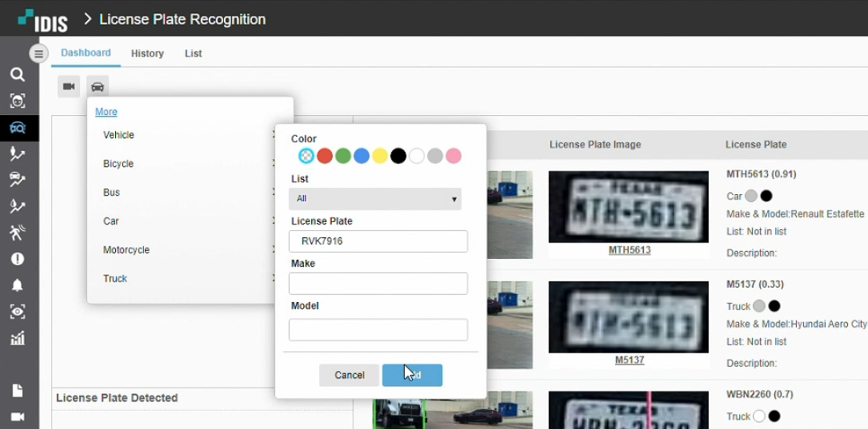
Task: Open face recognition icon in sidebar
Action: tap(17, 101)
